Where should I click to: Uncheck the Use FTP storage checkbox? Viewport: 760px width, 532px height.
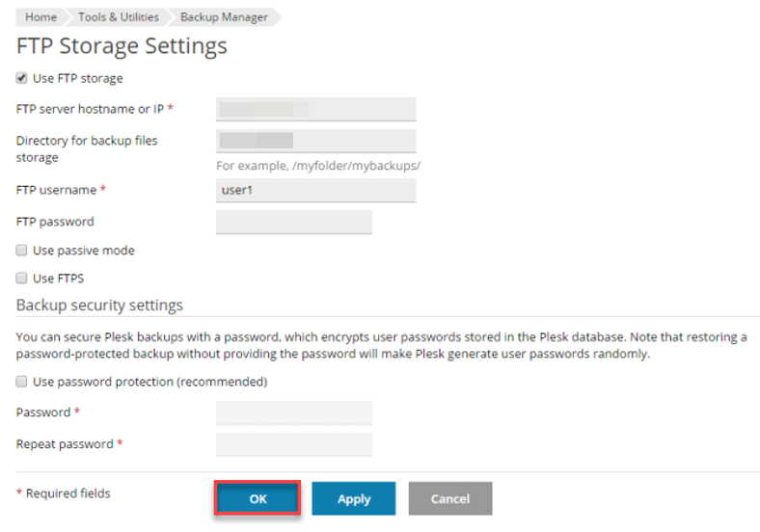(21, 78)
